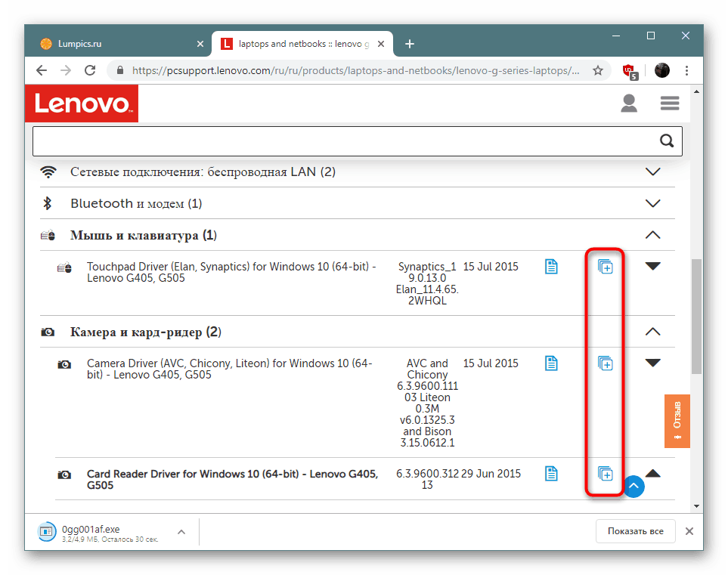
Task: Open the Touchpad Driver title link
Action: [231, 273]
